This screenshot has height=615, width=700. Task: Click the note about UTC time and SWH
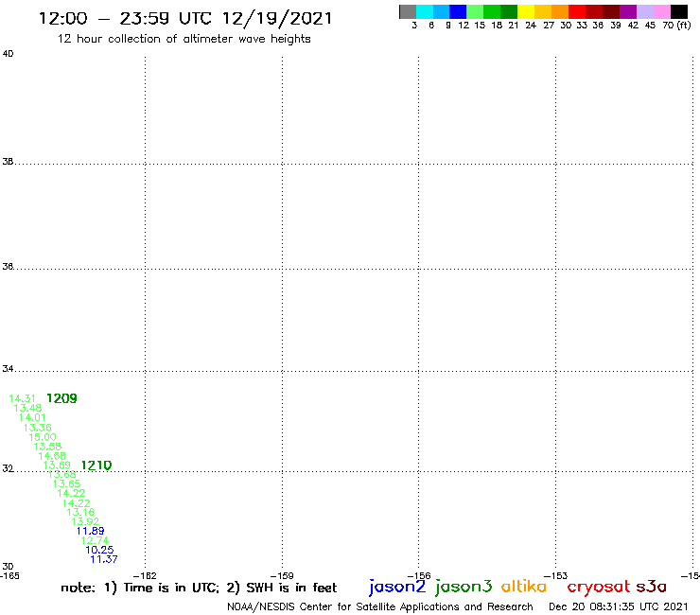coord(199,588)
